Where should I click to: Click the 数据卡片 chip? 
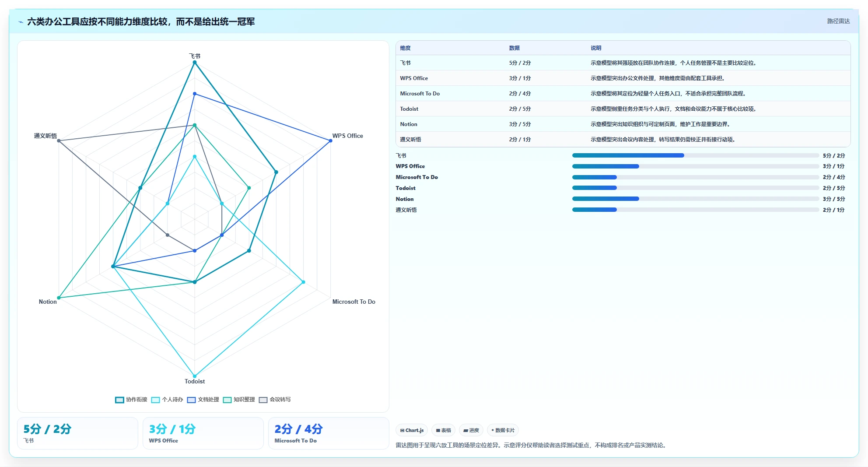503,430
